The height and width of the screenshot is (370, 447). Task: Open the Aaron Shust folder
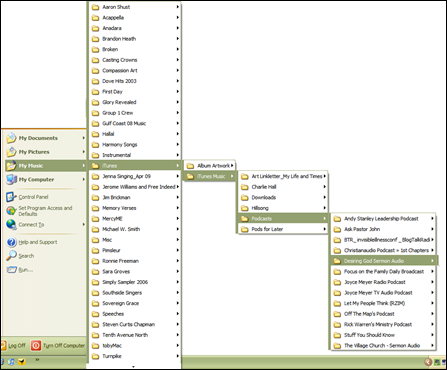point(135,7)
